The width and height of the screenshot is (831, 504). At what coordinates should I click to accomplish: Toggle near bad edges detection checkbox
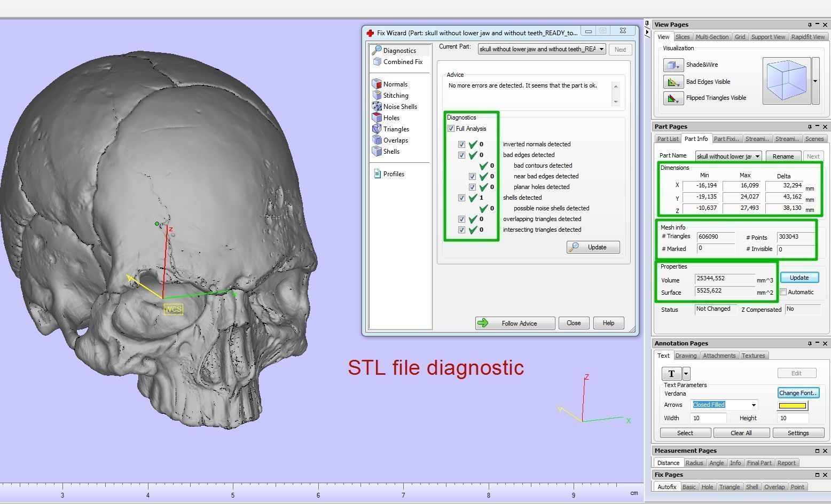(x=472, y=176)
